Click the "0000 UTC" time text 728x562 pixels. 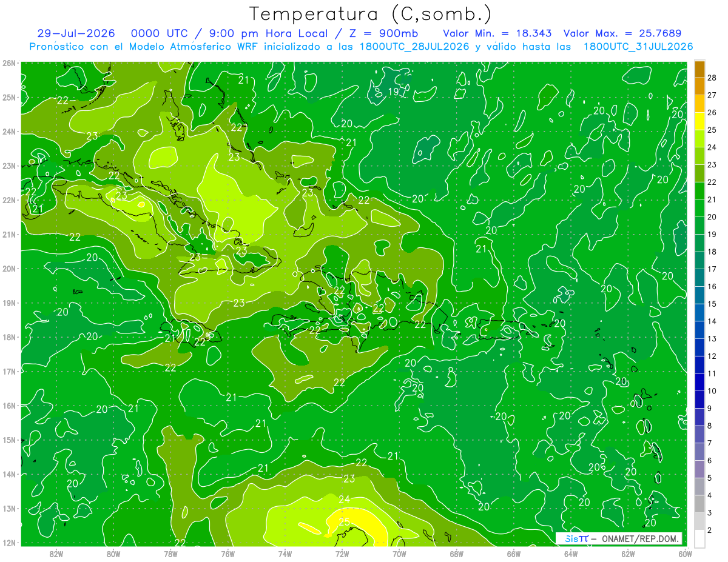(160, 33)
